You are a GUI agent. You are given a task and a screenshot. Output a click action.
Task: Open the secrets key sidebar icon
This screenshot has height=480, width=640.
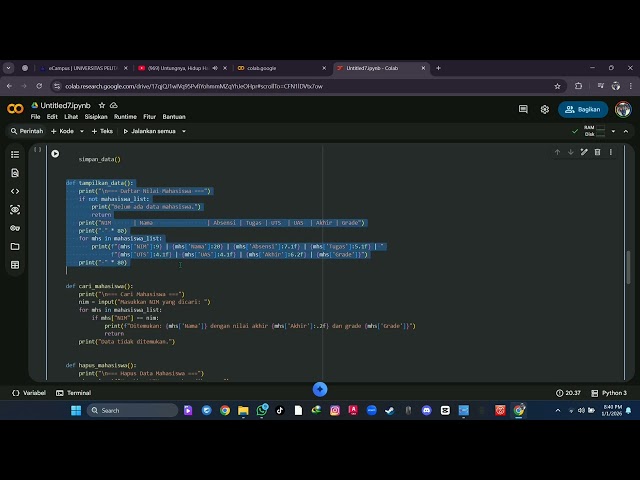coord(15,228)
